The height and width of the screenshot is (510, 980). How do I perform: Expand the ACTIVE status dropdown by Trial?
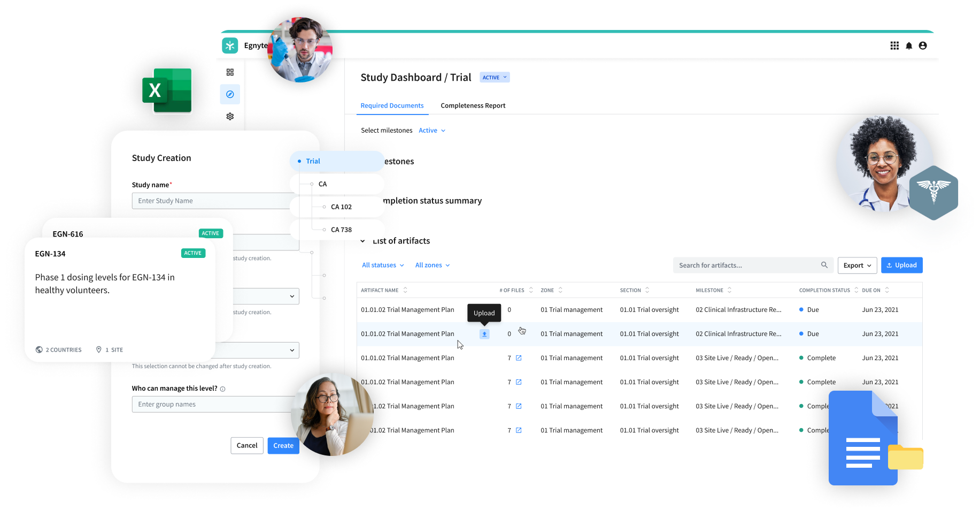tap(495, 78)
